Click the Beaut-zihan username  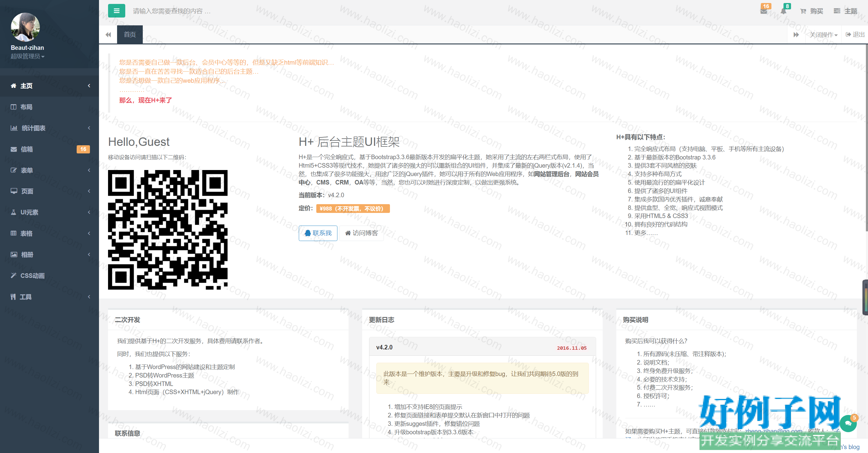point(27,48)
